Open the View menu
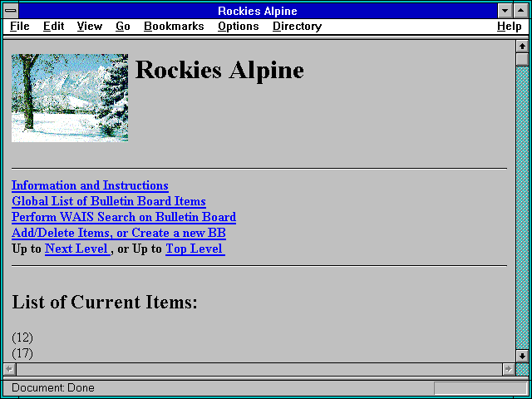Viewport: 532px width, 399px height. (90, 26)
